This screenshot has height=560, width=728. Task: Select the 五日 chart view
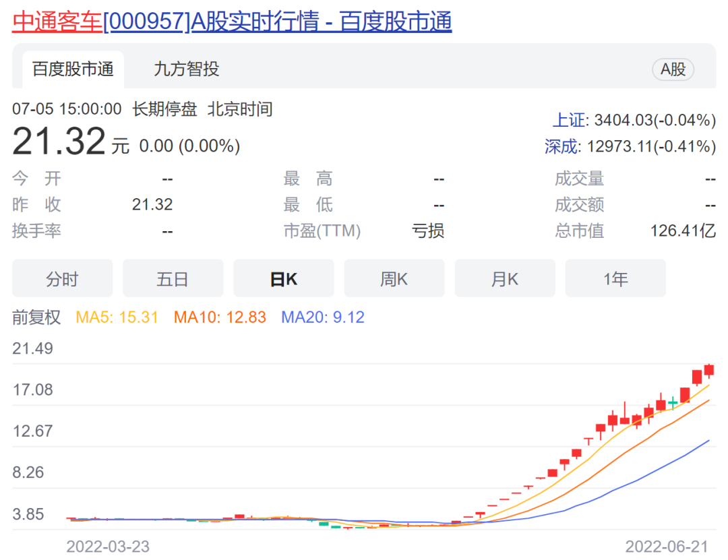[173, 279]
